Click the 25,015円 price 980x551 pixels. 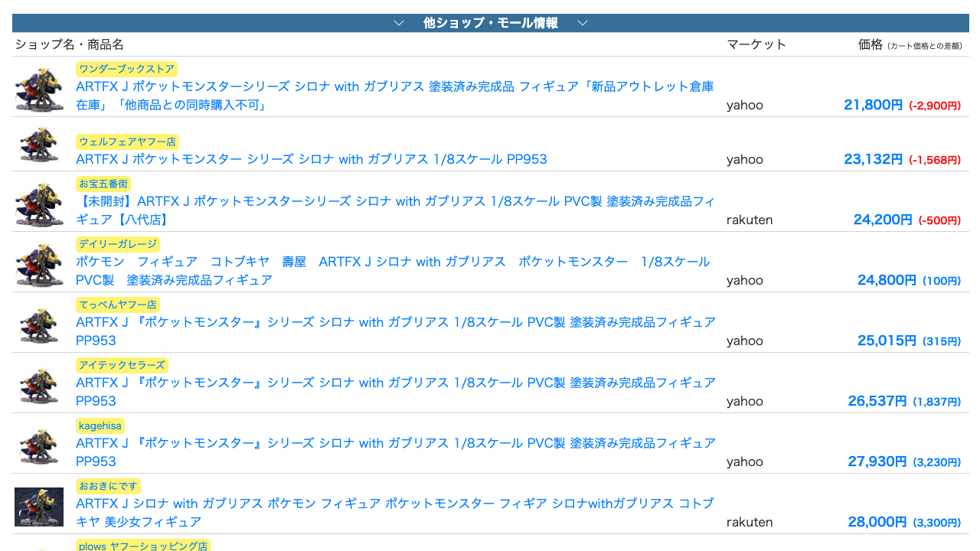click(x=887, y=341)
